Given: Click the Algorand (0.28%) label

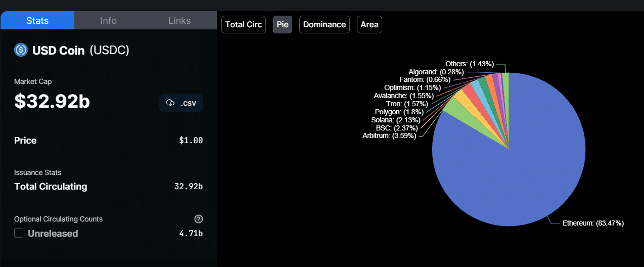Looking at the screenshot, I should coord(436,72).
